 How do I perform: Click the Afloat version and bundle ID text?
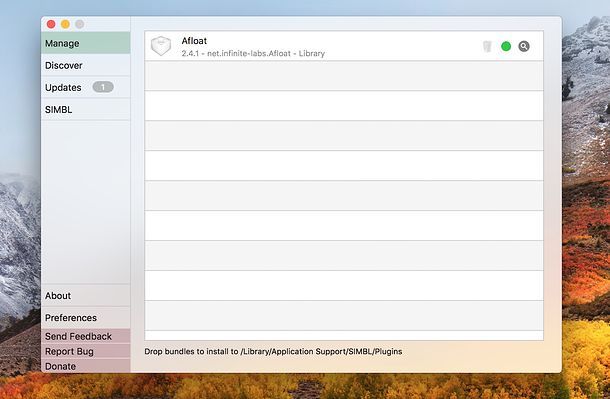pyautogui.click(x=253, y=53)
